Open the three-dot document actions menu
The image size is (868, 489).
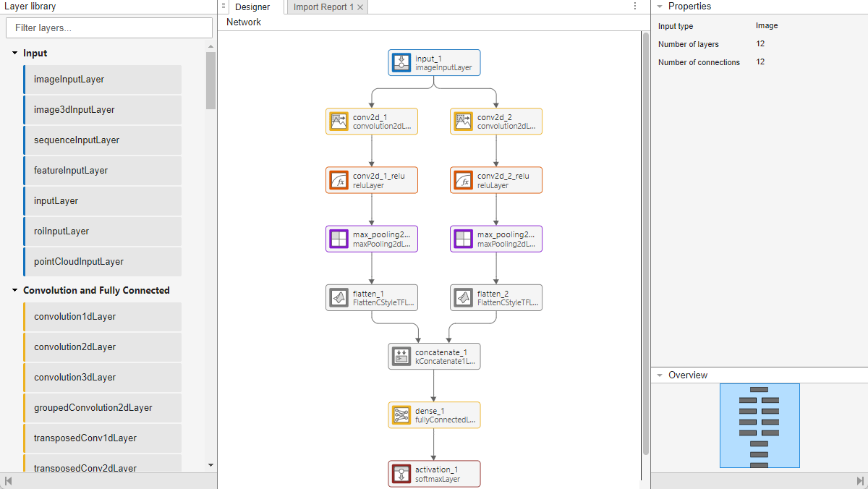coord(635,7)
